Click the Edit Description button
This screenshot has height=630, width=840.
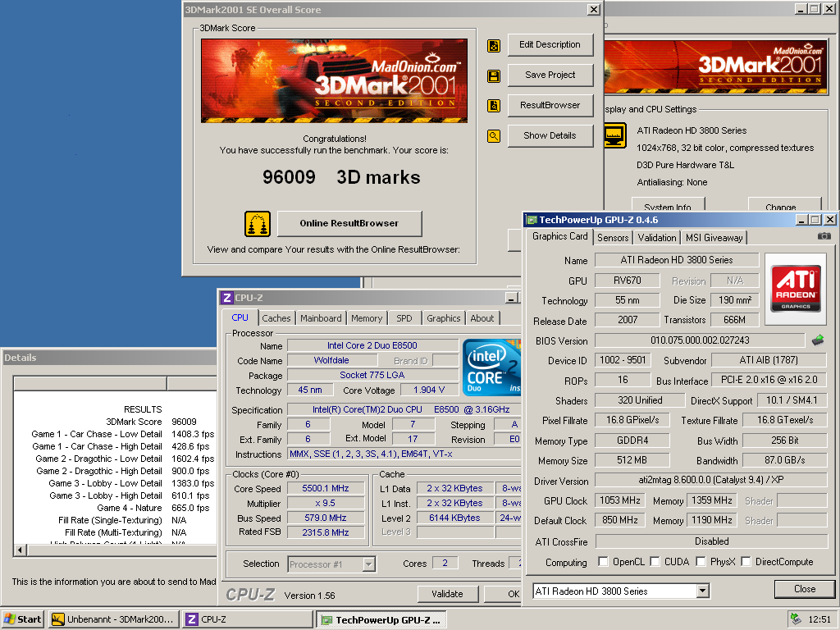[550, 44]
